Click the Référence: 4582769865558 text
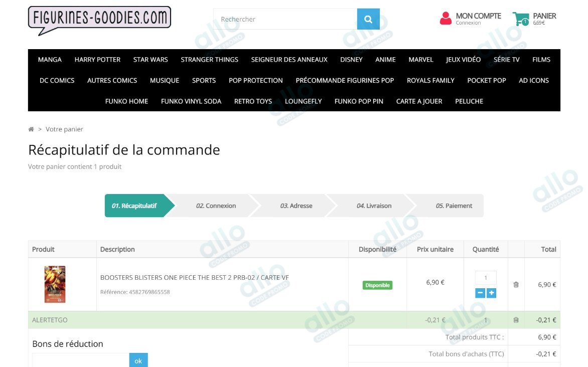Image resolution: width=588 pixels, height=367 pixels. tap(135, 292)
